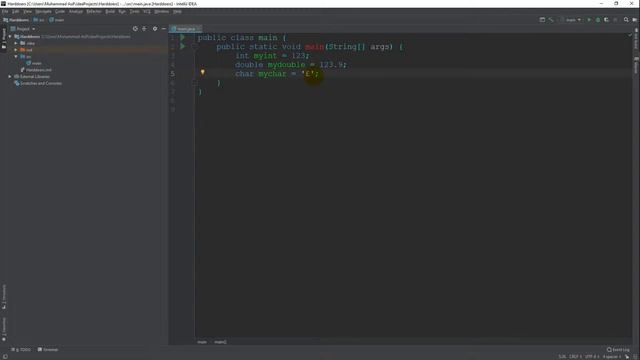Open the Code menu
This screenshot has width=640, height=360.
click(x=60, y=11)
